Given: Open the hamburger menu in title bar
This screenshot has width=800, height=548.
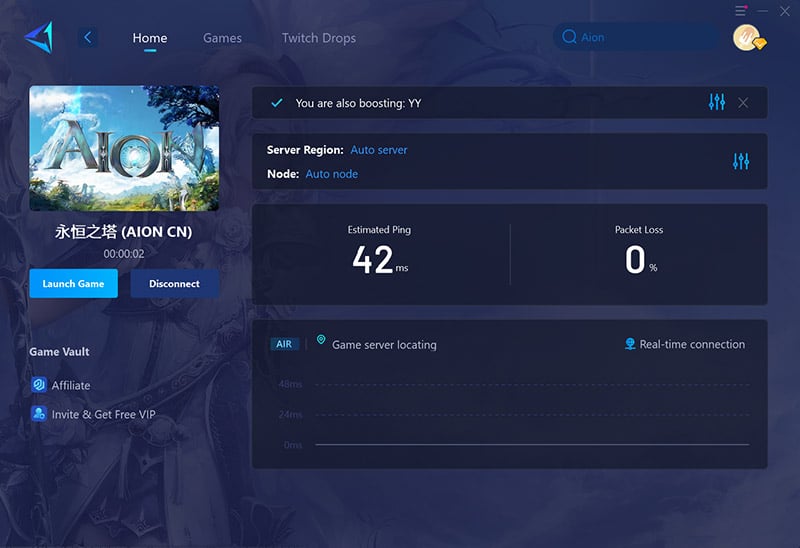Looking at the screenshot, I should coord(741,11).
